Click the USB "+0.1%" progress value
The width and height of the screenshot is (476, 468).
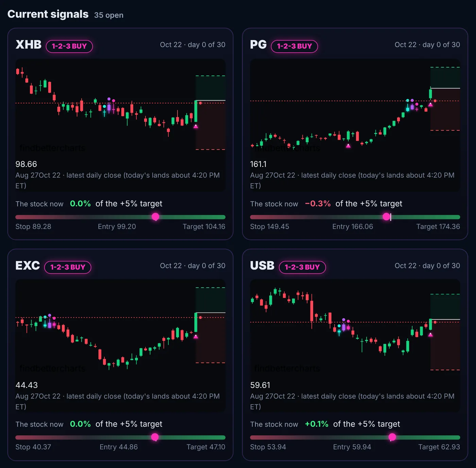317,424
